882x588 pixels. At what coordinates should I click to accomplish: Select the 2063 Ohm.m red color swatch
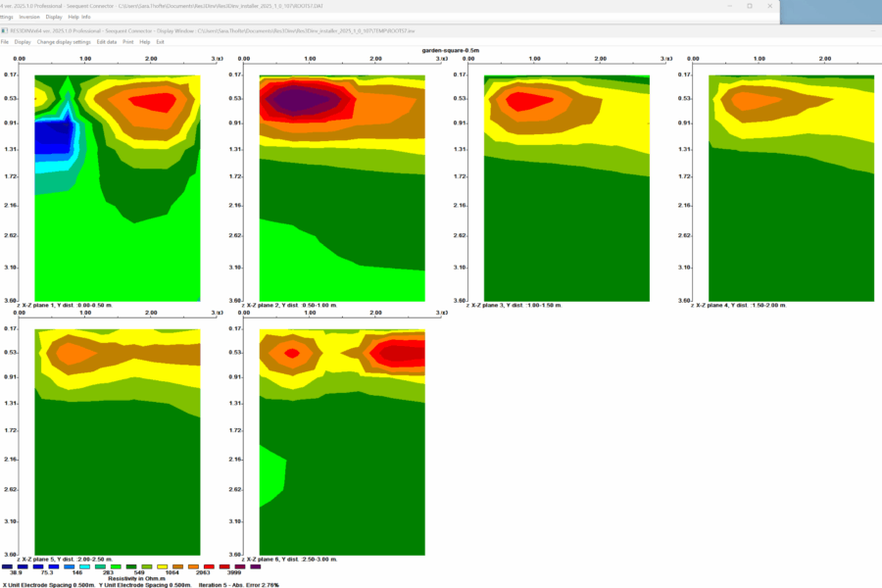[x=203, y=566]
